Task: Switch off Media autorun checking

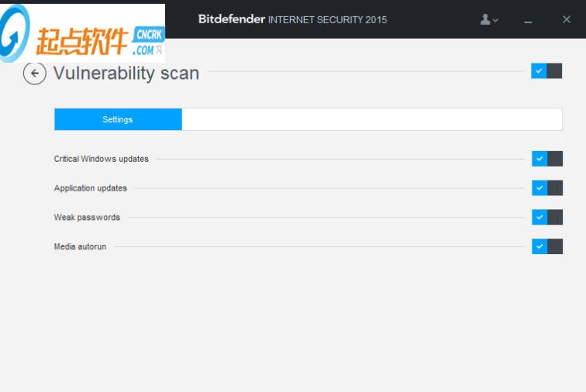Action: pos(546,246)
